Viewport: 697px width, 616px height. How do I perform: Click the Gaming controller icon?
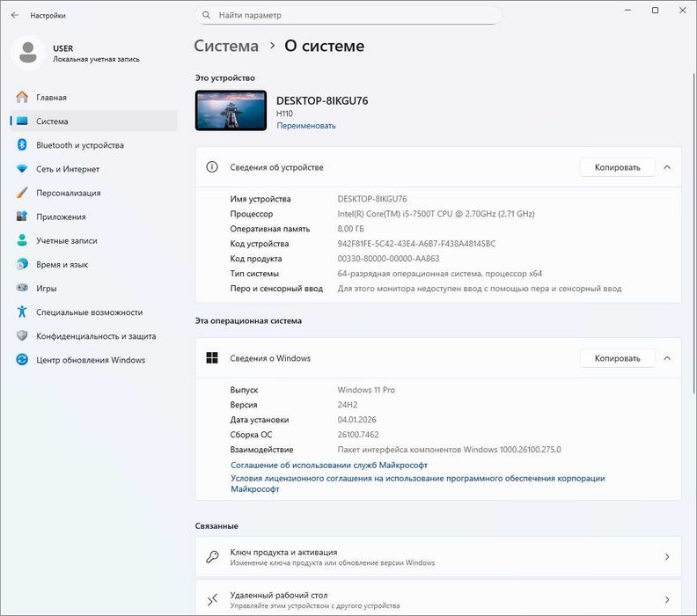[22, 288]
